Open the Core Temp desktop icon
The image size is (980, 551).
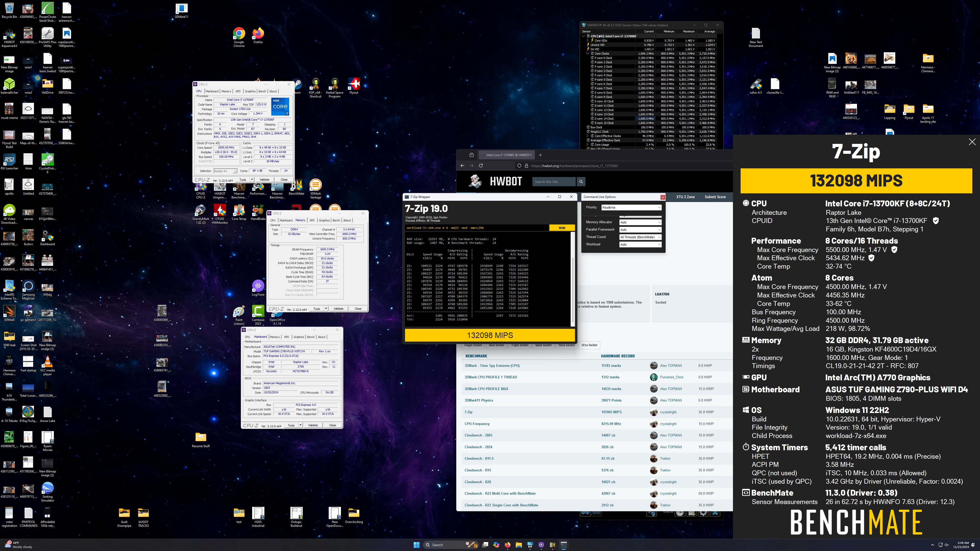click(239, 212)
